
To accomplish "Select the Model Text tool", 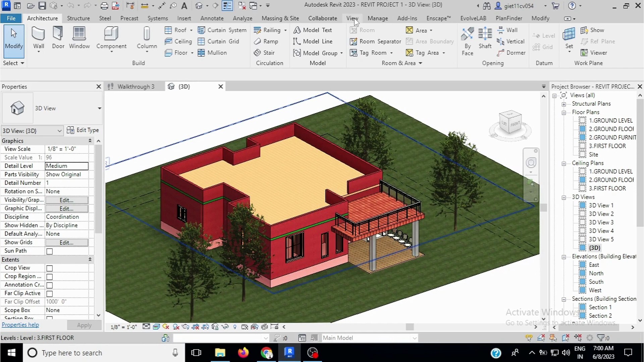I will click(313, 30).
